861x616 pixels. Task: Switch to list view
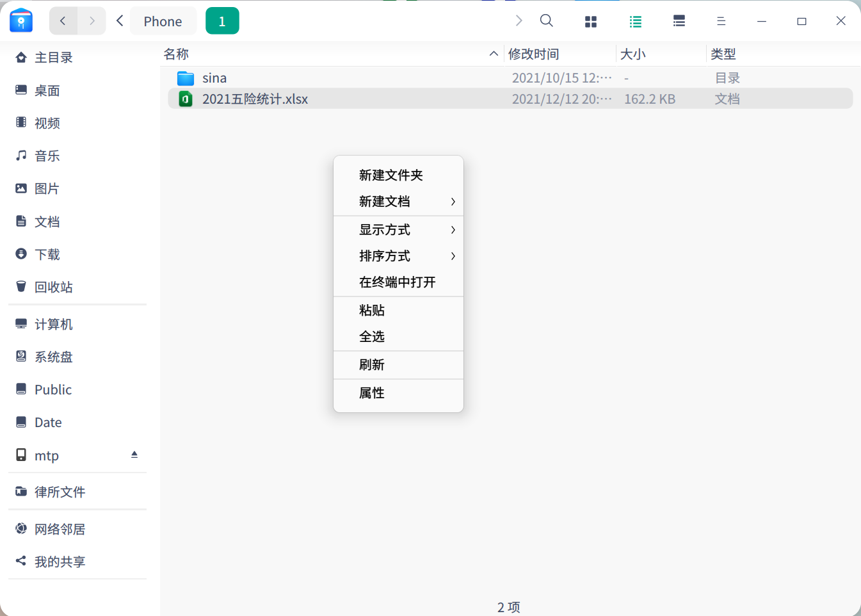[636, 22]
